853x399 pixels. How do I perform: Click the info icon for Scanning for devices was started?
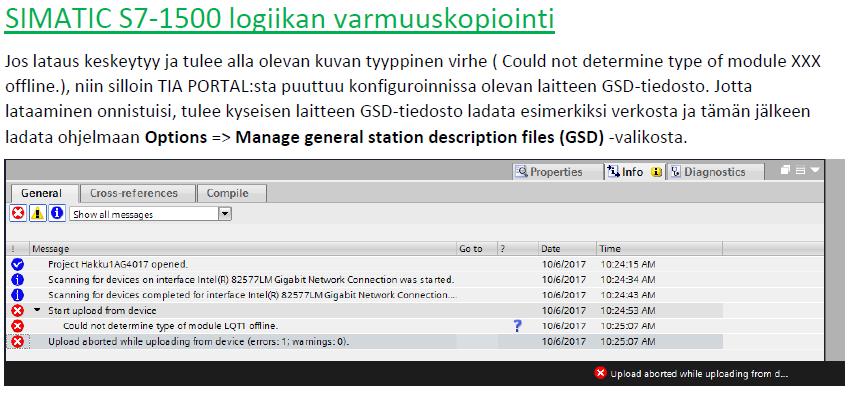[18, 280]
